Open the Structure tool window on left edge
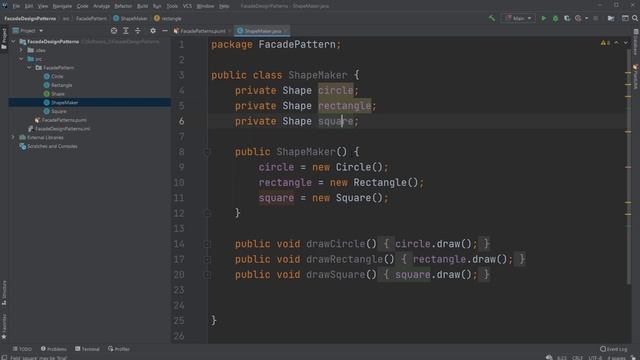Screen dimensions: 640x360 pos(4,293)
